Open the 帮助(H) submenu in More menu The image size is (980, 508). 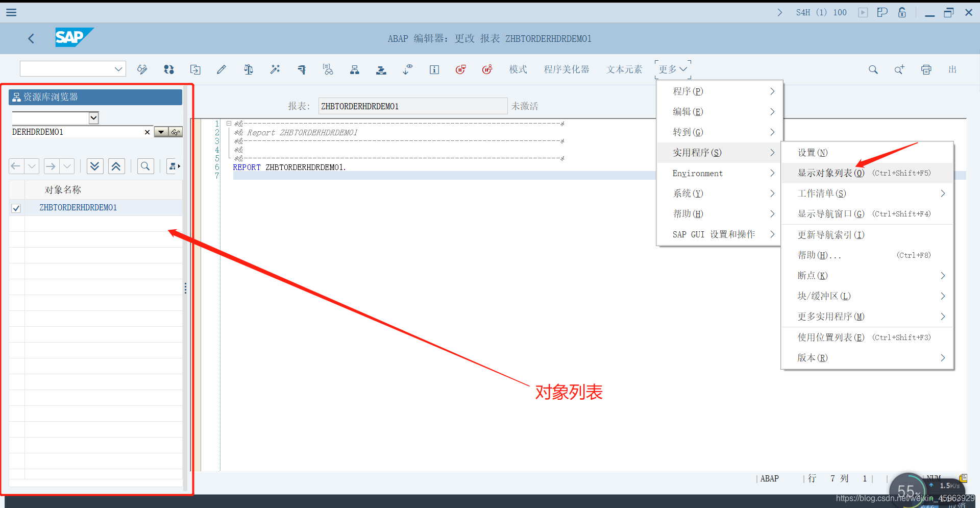pyautogui.click(x=719, y=214)
